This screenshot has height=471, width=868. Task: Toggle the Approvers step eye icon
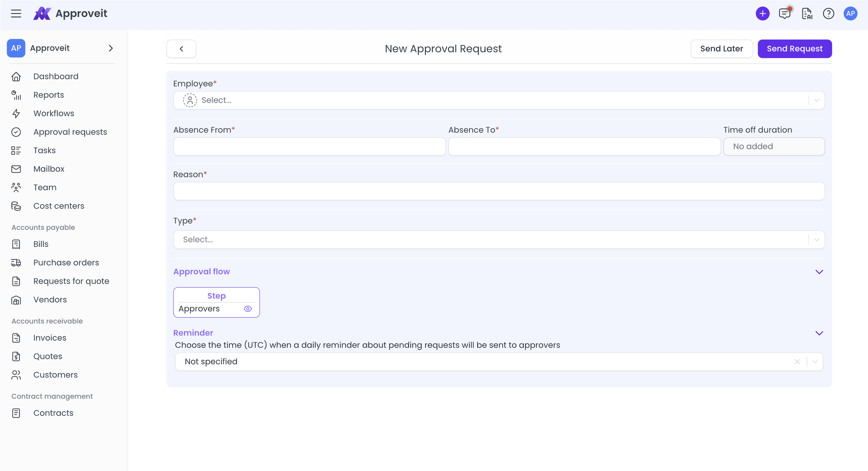click(x=248, y=309)
